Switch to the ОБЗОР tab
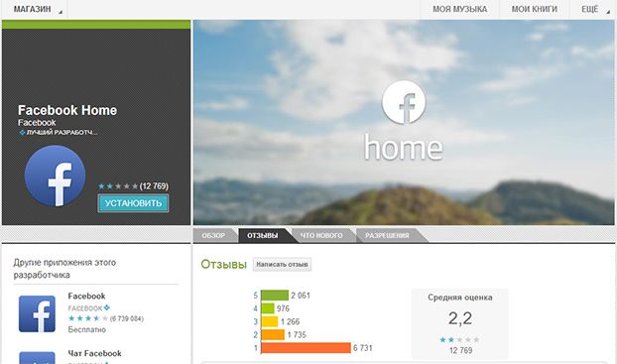 (213, 235)
